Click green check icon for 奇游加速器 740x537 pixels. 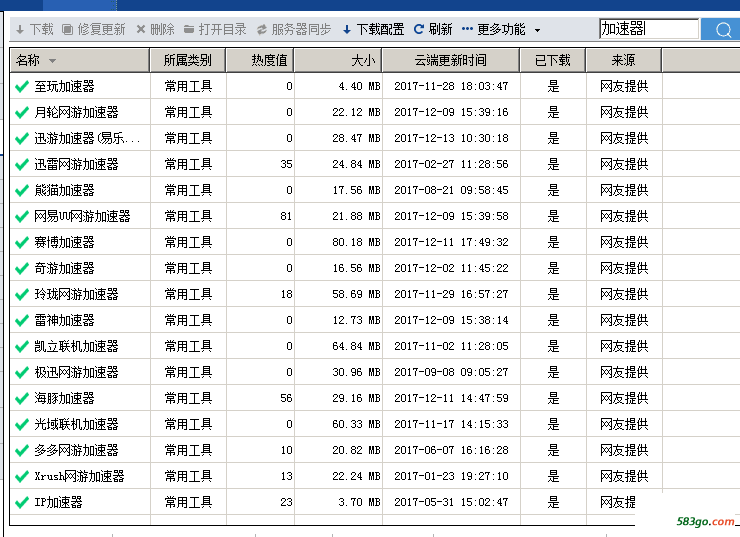pos(22,268)
